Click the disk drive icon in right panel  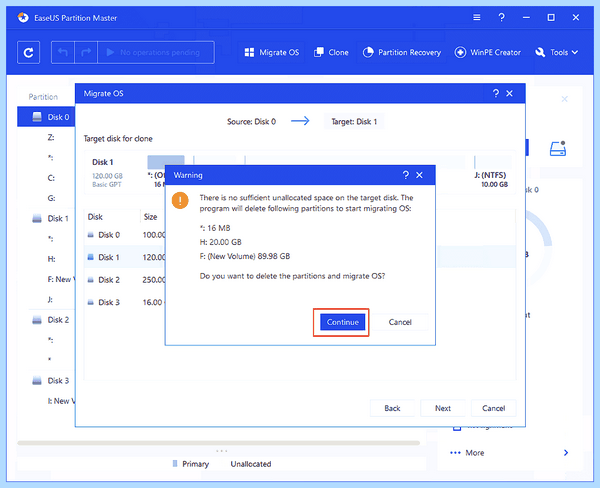(558, 149)
